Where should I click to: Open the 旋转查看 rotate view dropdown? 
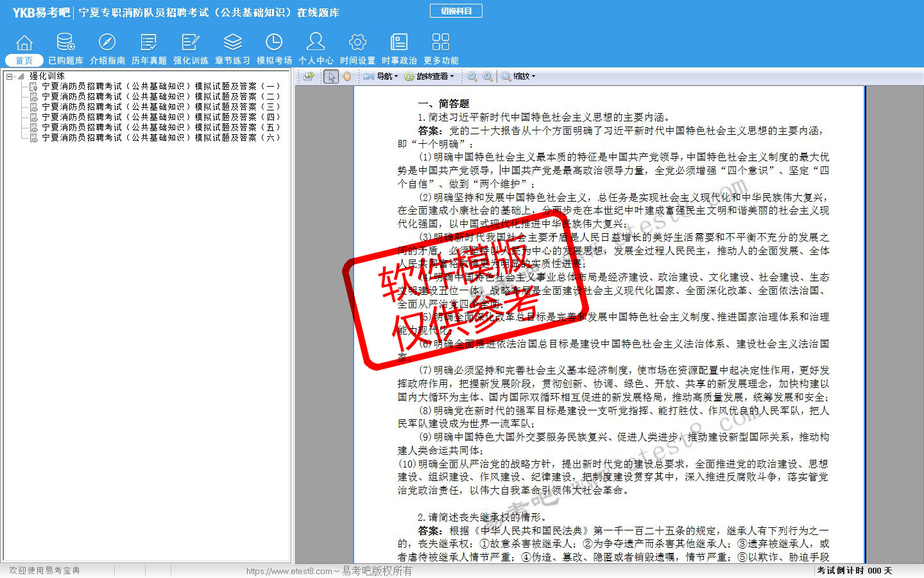click(429, 76)
